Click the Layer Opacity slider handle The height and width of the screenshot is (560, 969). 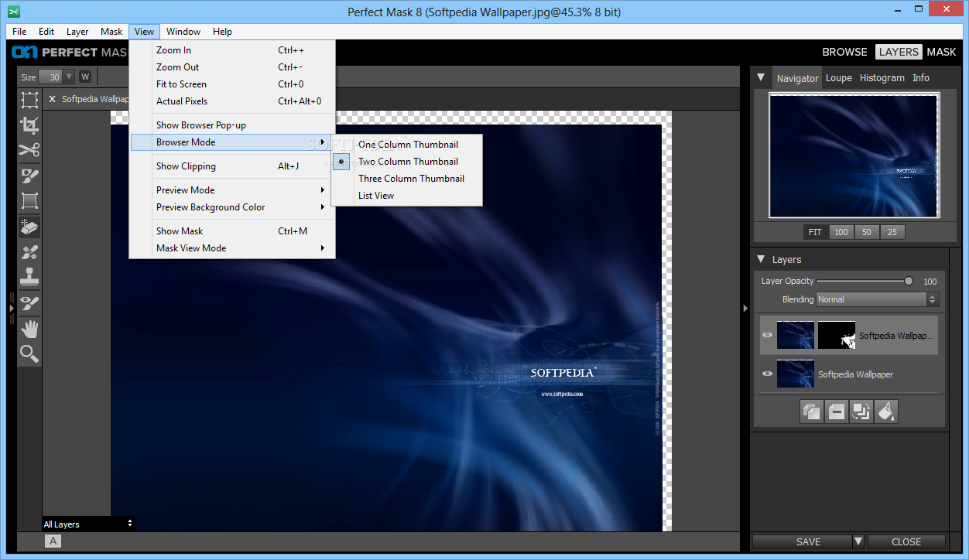(909, 281)
